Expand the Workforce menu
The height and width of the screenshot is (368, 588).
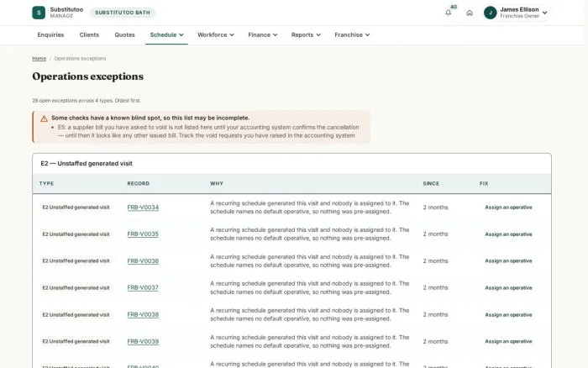216,35
